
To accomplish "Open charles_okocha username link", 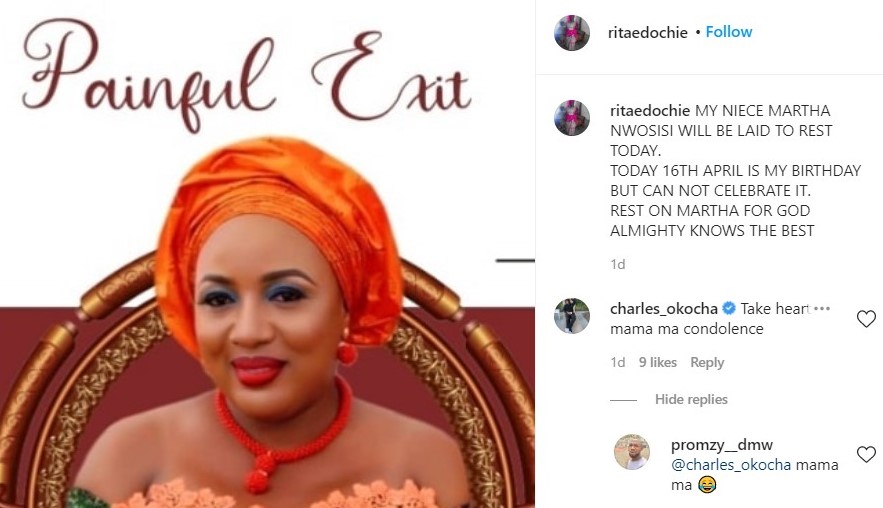I will pyautogui.click(x=664, y=309).
